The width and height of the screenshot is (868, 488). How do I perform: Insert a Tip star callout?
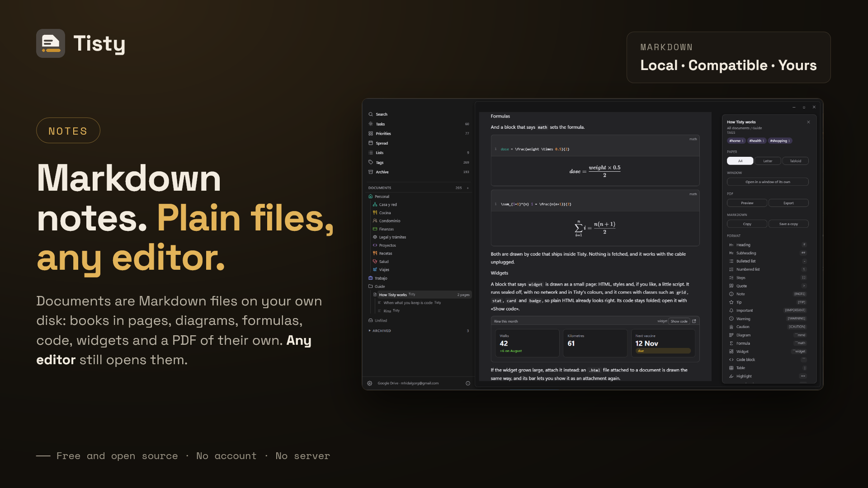(x=731, y=302)
